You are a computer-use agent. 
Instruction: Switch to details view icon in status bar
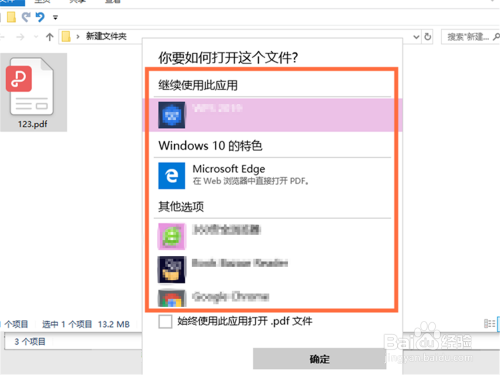(489, 323)
